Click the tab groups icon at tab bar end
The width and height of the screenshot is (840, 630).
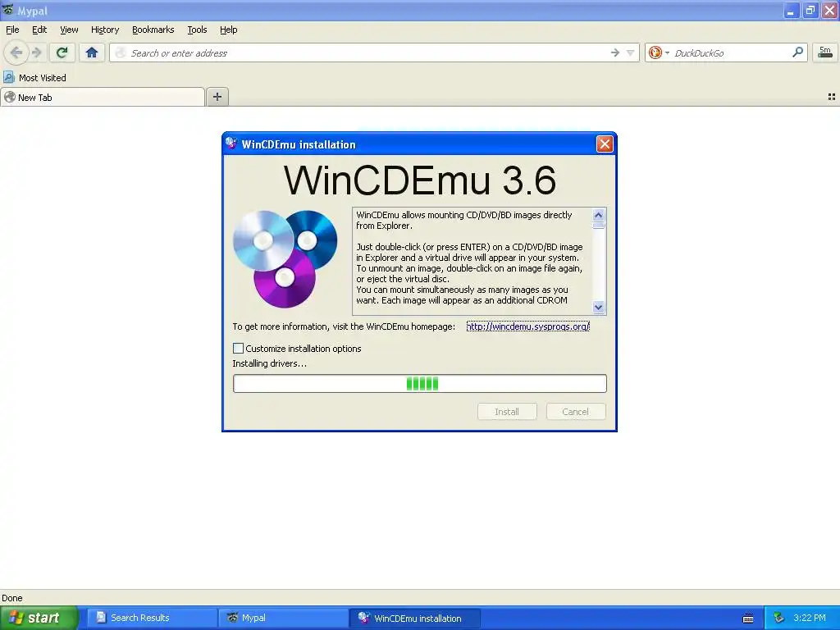click(832, 97)
